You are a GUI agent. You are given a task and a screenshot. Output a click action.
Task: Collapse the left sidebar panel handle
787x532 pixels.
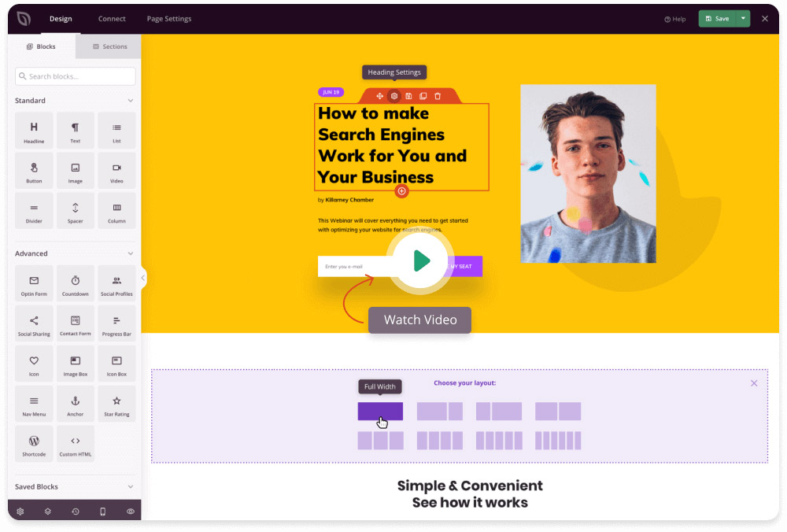(x=143, y=278)
